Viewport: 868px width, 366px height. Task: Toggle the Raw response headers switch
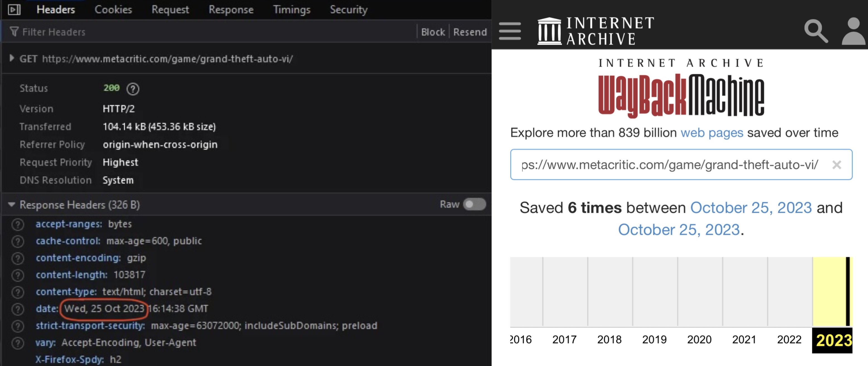[474, 204]
